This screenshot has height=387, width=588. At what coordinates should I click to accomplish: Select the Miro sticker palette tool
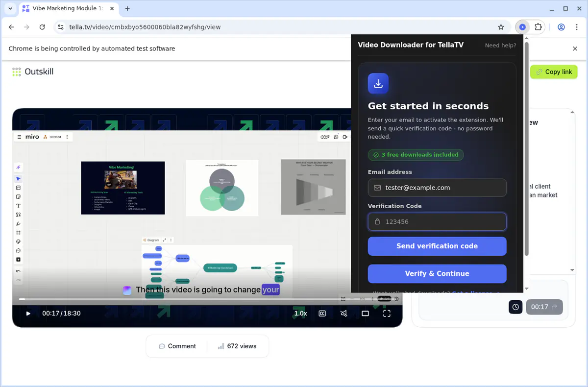pos(19,242)
